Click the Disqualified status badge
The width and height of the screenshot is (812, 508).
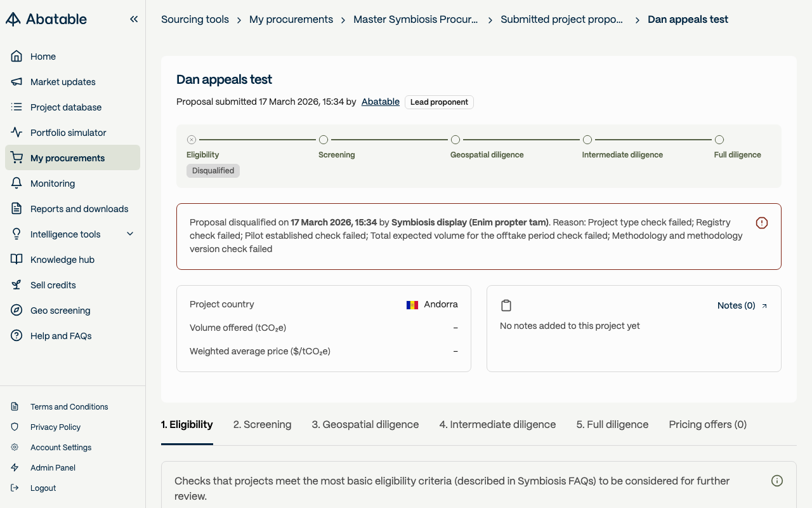(x=213, y=171)
